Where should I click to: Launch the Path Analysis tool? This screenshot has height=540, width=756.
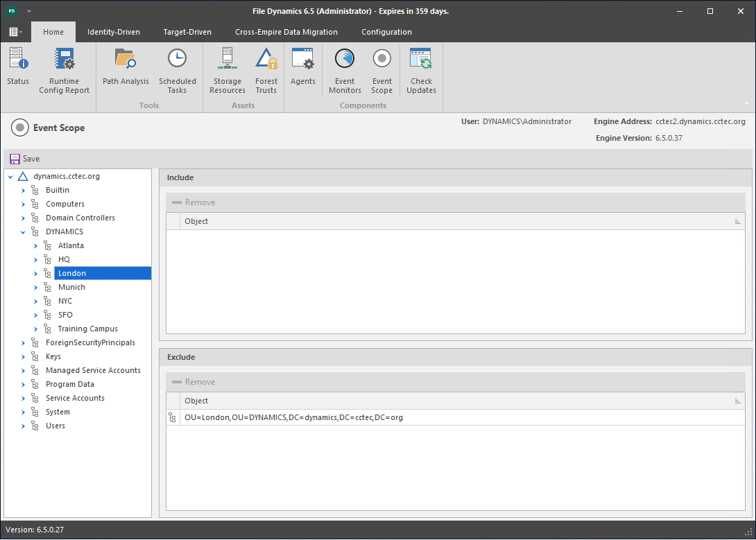pyautogui.click(x=126, y=68)
